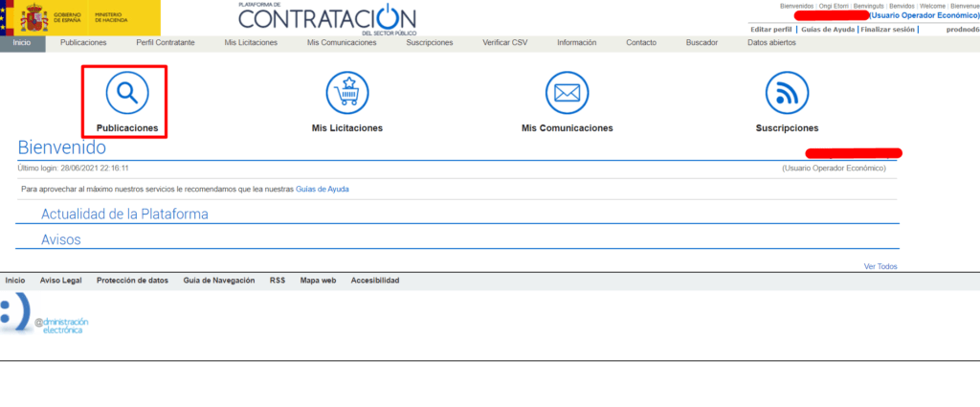Screen dimensions: 980x407
Task: Open Verificar CSV menu item
Action: coord(505,43)
